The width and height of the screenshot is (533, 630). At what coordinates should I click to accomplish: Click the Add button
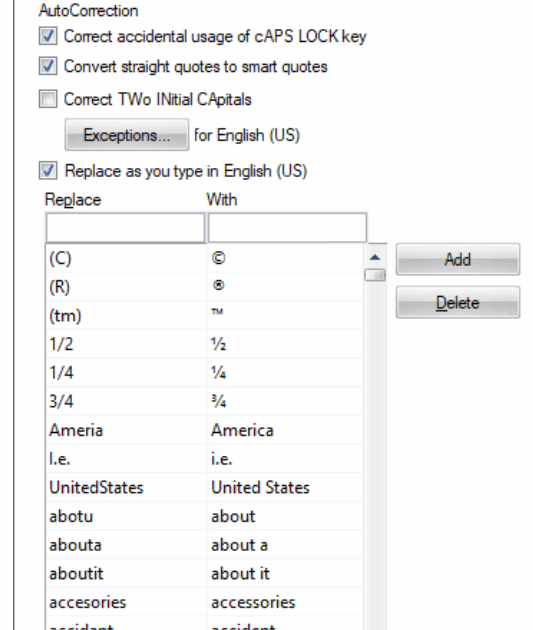(458, 259)
